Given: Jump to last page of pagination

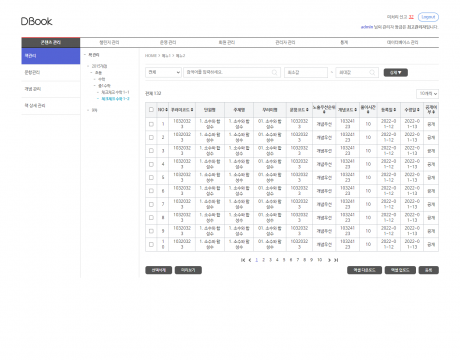Looking at the screenshot, I should (x=336, y=260).
